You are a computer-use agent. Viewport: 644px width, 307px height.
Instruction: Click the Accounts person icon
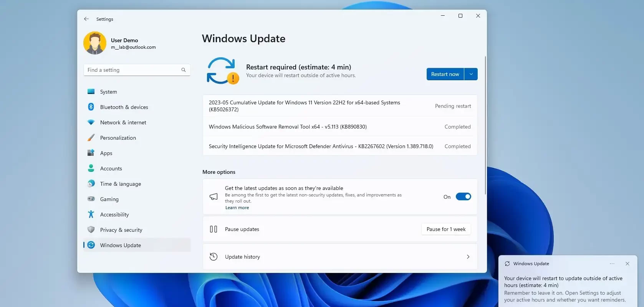(91, 168)
